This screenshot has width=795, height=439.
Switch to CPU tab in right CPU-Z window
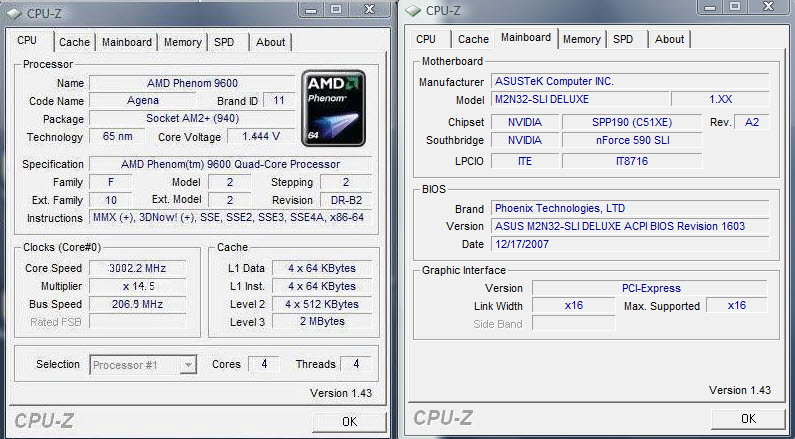point(426,39)
